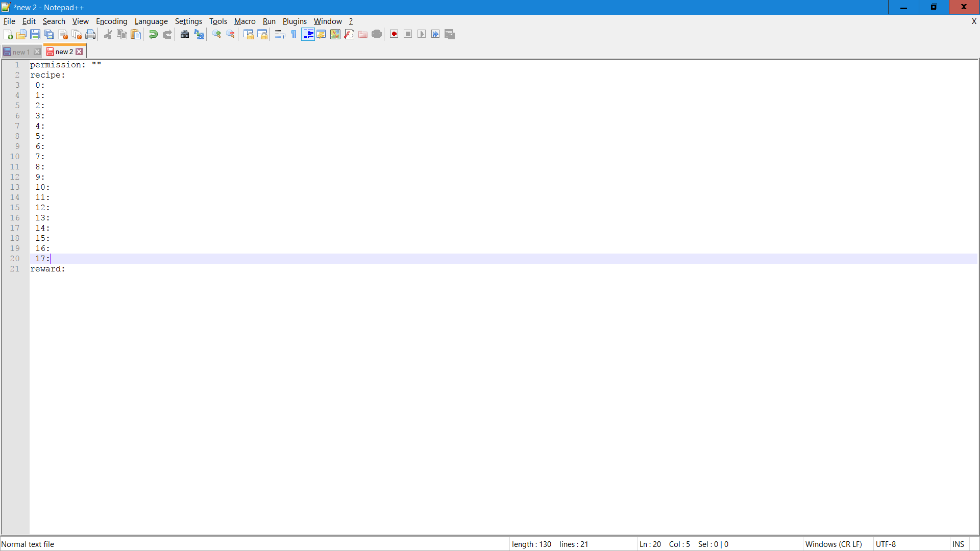Open user defined language dialog icon

coord(321,34)
